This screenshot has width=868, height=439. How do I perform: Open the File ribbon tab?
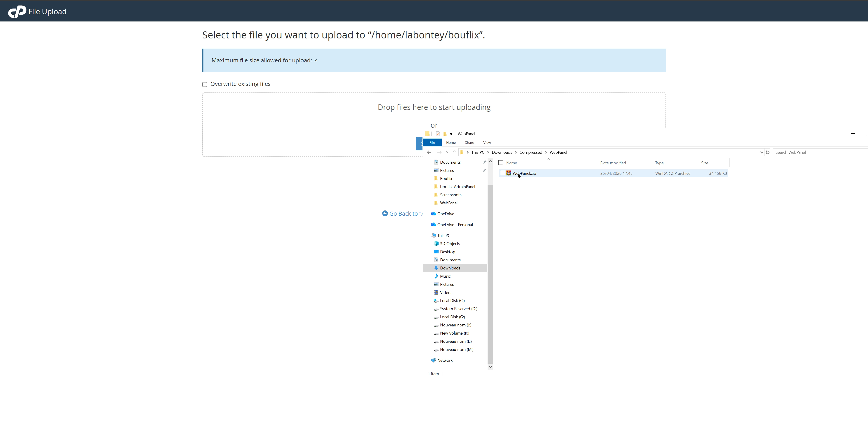[432, 142]
